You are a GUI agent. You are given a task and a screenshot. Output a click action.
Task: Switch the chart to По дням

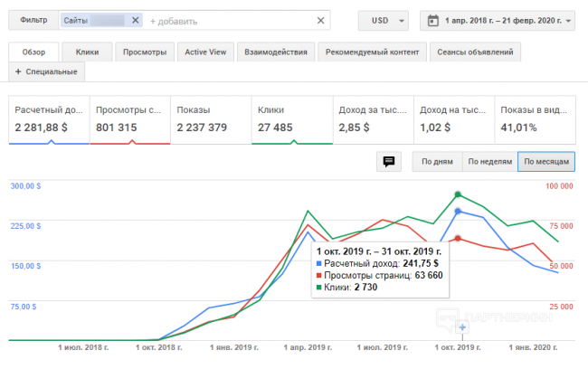coord(435,162)
